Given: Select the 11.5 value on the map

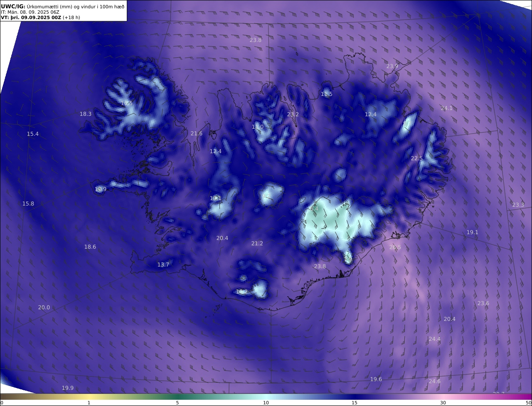Looking at the screenshot, I should pyautogui.click(x=327, y=95).
